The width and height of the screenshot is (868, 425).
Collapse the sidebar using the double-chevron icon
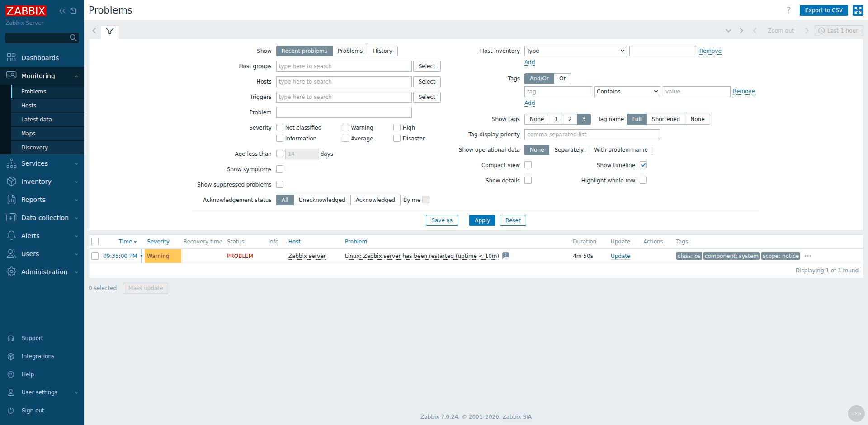point(61,10)
